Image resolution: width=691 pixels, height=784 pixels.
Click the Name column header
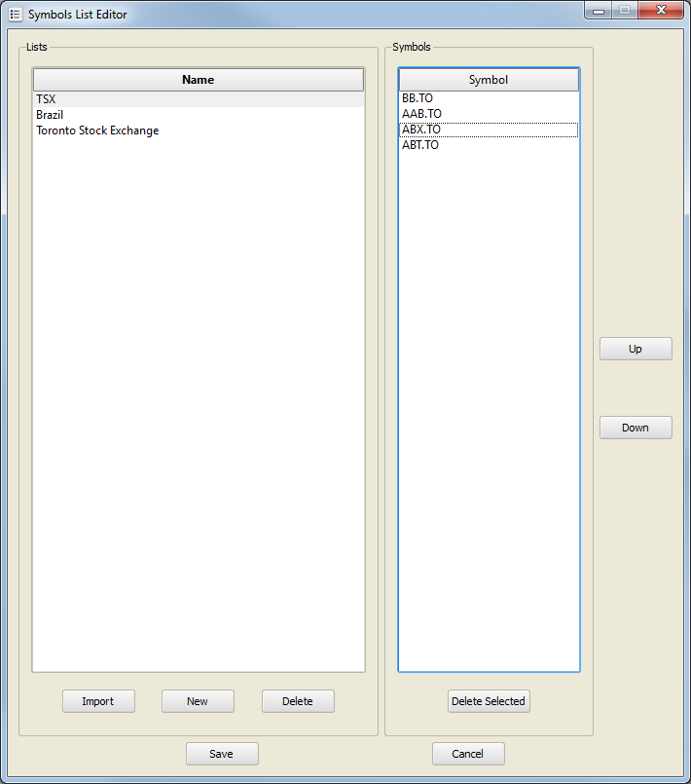click(199, 80)
